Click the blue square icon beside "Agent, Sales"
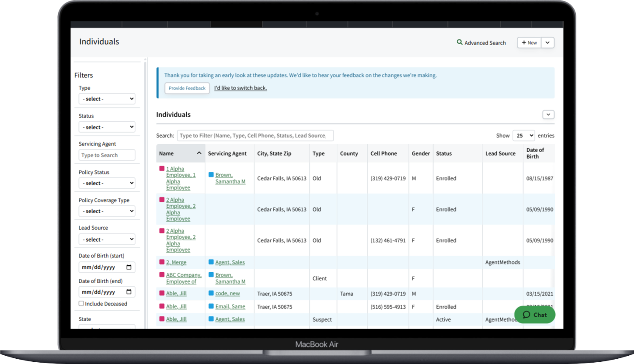This screenshot has height=364, width=634. [211, 262]
